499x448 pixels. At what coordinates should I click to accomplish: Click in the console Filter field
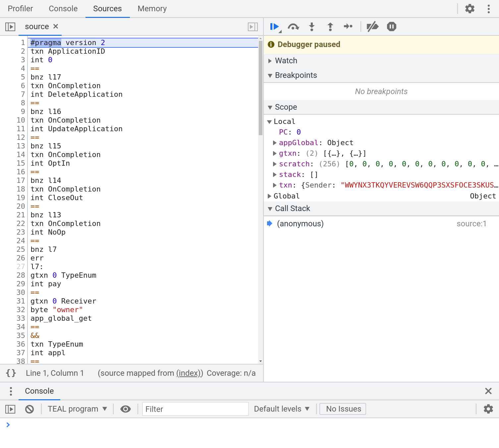click(x=195, y=409)
